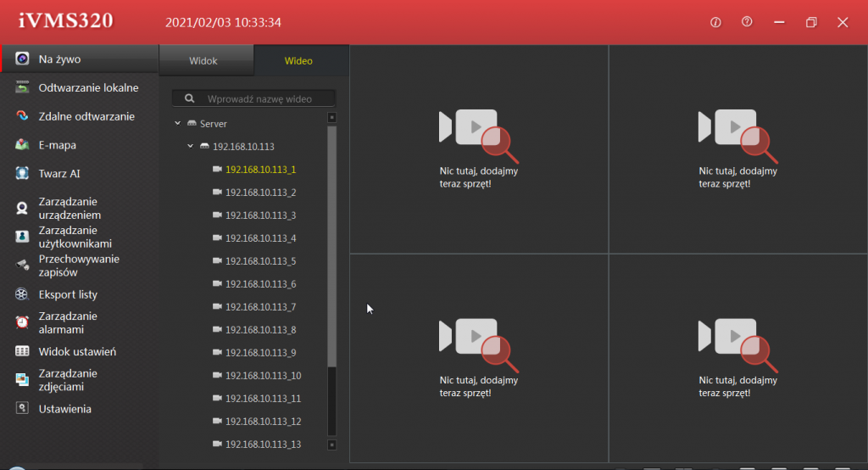
Task: Click the Eksport listy film reel icon
Action: pos(23,294)
